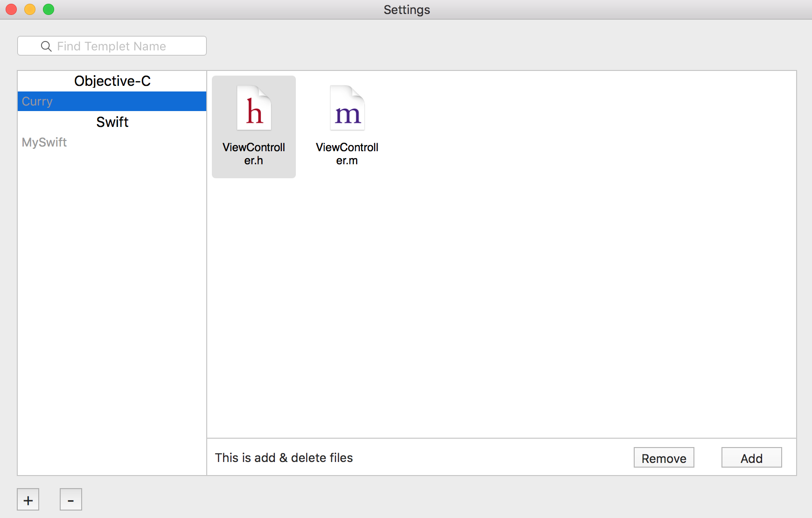Click the magnifying glass search icon
812x518 pixels.
tap(46, 46)
